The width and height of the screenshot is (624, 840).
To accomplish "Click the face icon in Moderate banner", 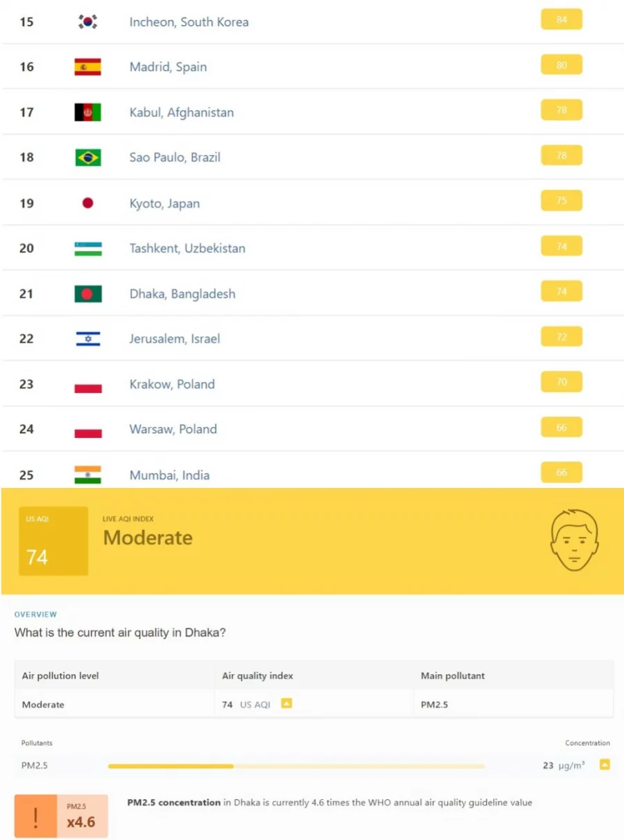I will point(573,541).
